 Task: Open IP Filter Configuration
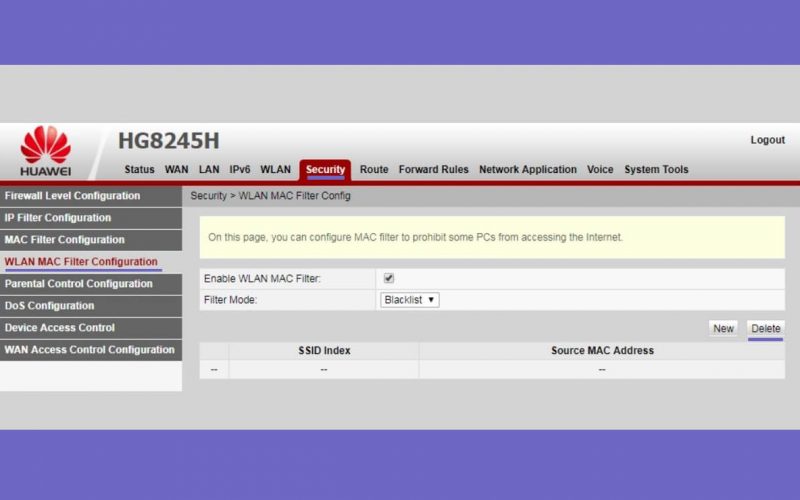click(91, 218)
